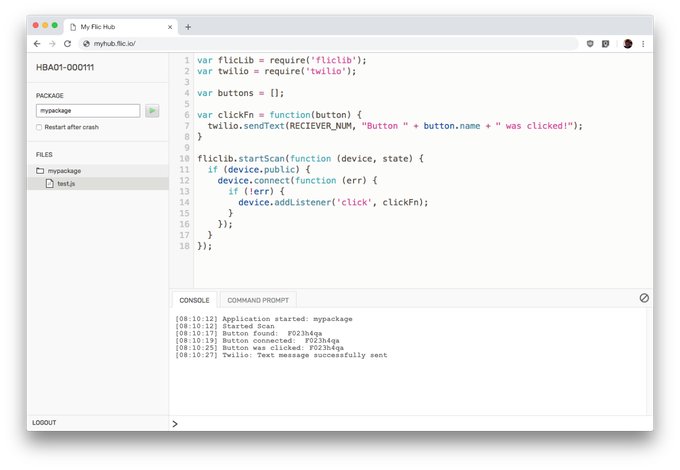Open the test.js file
The image size is (680, 470).
(x=66, y=184)
